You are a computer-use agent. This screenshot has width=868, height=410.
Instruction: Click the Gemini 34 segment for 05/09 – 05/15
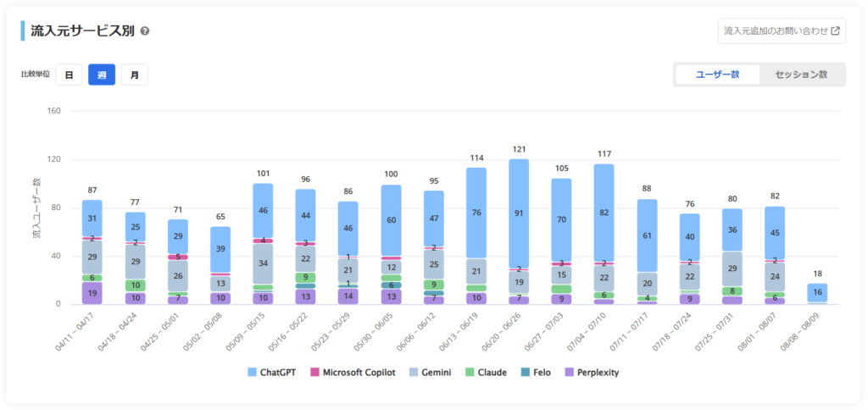(263, 263)
